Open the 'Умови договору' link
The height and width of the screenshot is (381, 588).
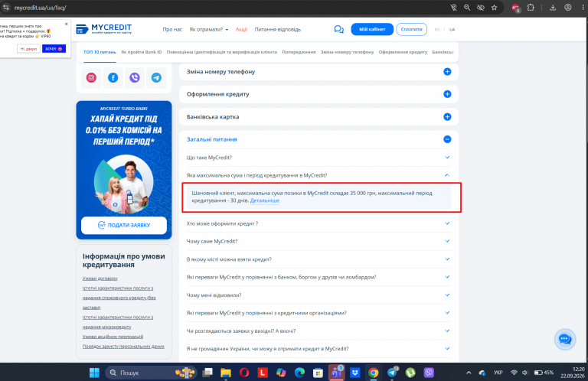tap(100, 278)
